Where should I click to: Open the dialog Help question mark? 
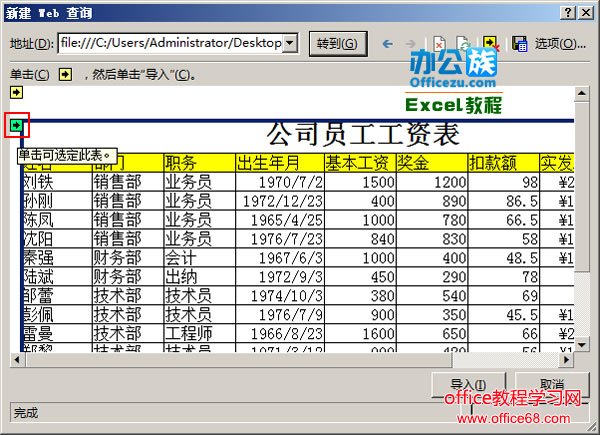click(568, 13)
